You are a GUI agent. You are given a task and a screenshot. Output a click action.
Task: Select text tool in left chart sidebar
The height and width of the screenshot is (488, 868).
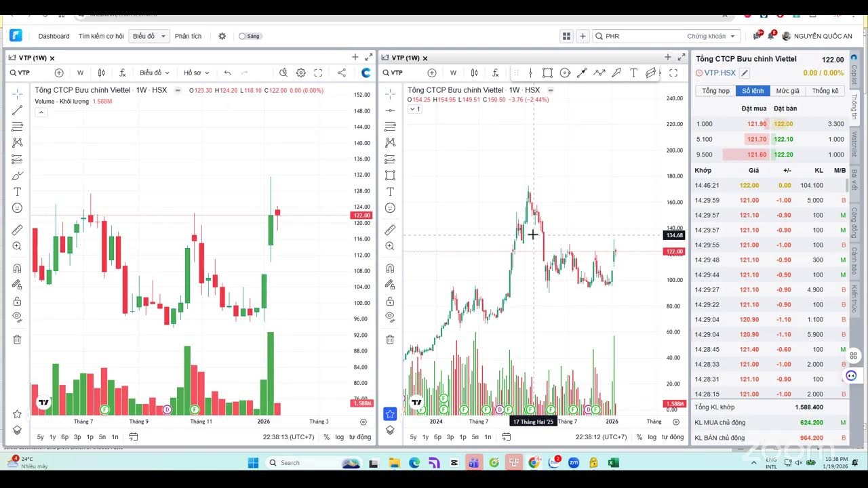17,192
